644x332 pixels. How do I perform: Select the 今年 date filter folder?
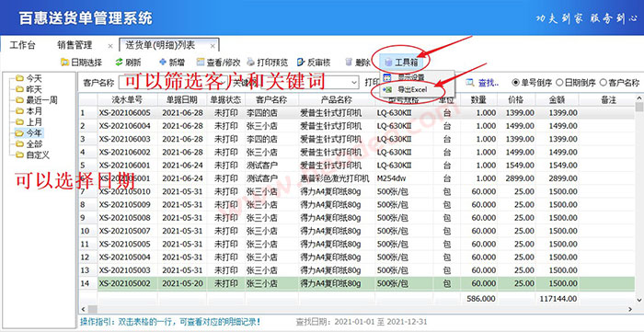coord(29,133)
